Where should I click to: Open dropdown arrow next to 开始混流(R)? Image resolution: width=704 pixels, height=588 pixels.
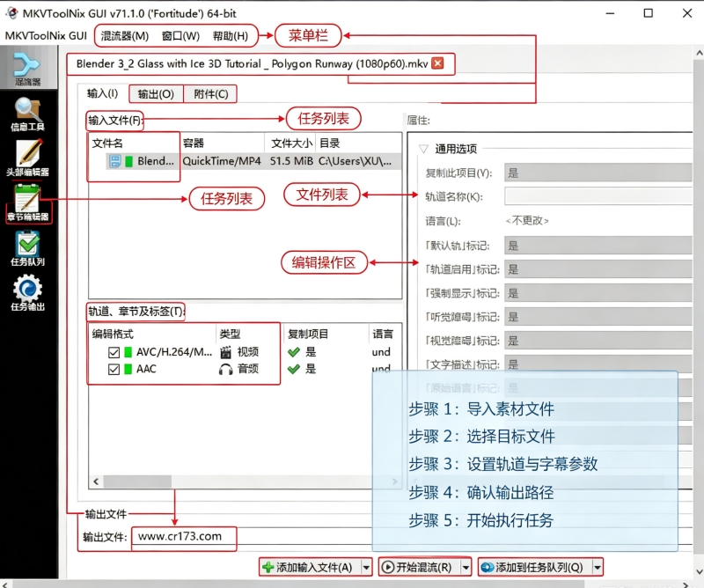click(466, 568)
